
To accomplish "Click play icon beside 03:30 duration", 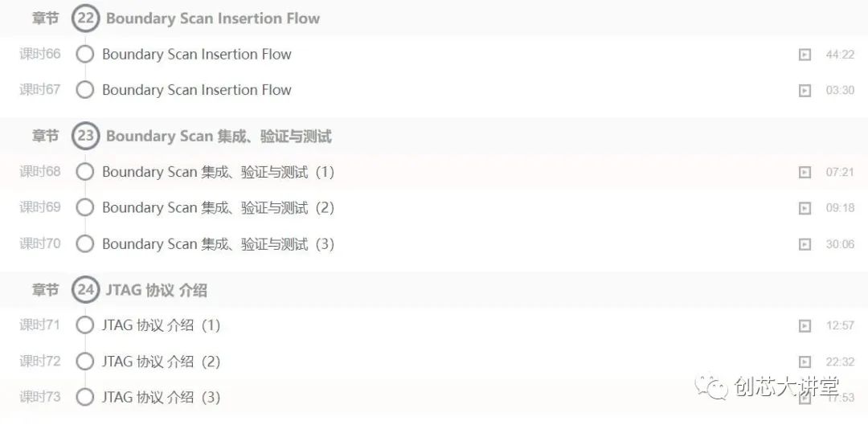I will (x=805, y=91).
